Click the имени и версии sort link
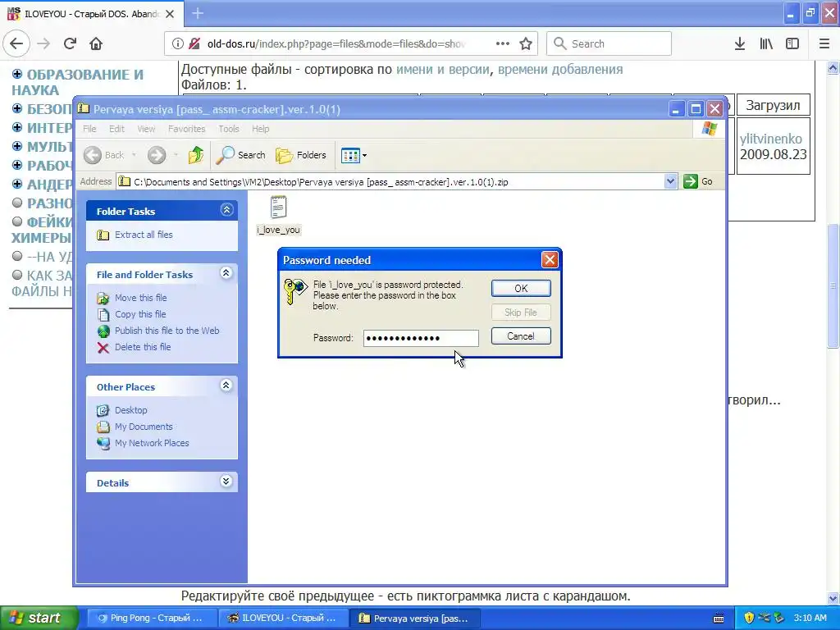The width and height of the screenshot is (840, 630). click(442, 69)
